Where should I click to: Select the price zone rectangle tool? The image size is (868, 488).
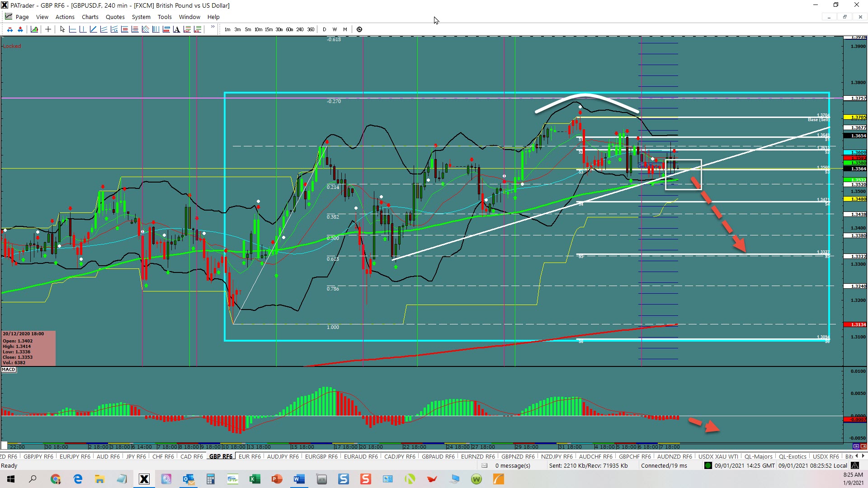click(166, 29)
